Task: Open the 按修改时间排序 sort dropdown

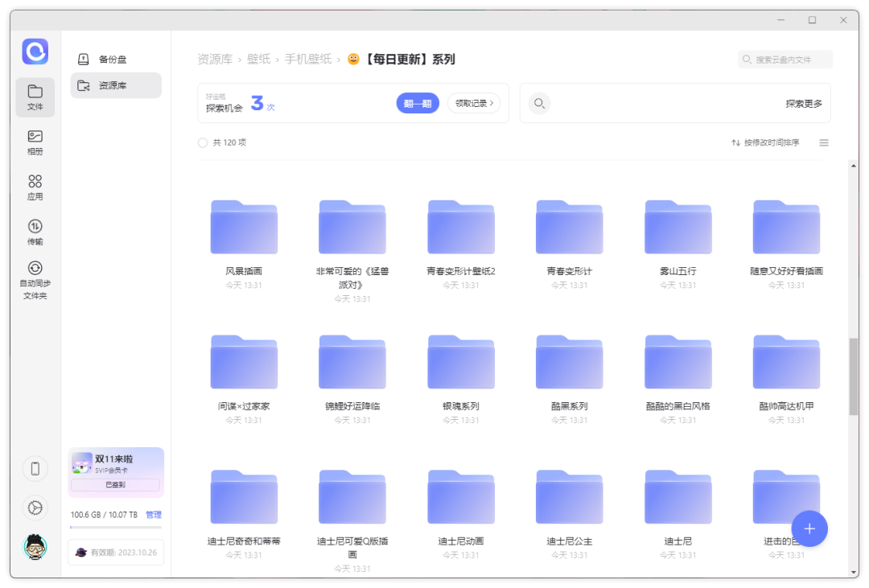Action: 765,143
